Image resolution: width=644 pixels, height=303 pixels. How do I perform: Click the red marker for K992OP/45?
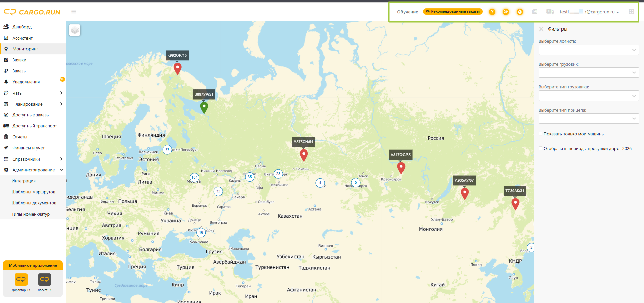pyautogui.click(x=177, y=69)
